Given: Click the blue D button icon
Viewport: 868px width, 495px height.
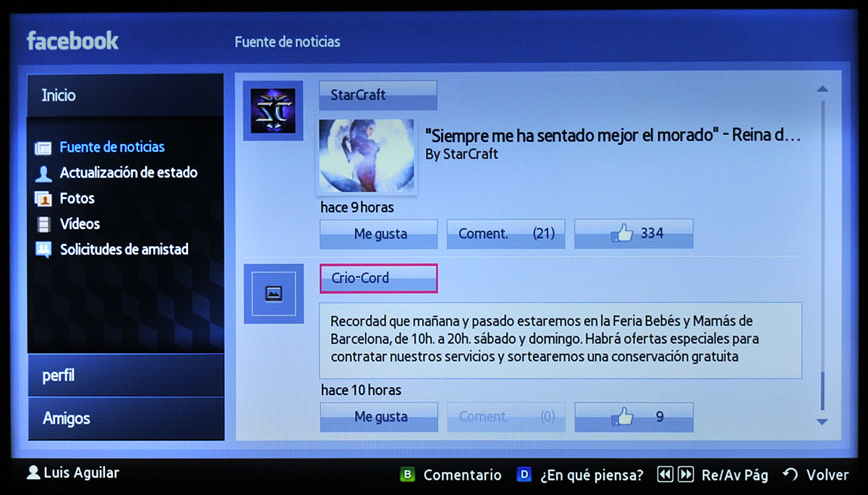Looking at the screenshot, I should pyautogui.click(x=524, y=475).
